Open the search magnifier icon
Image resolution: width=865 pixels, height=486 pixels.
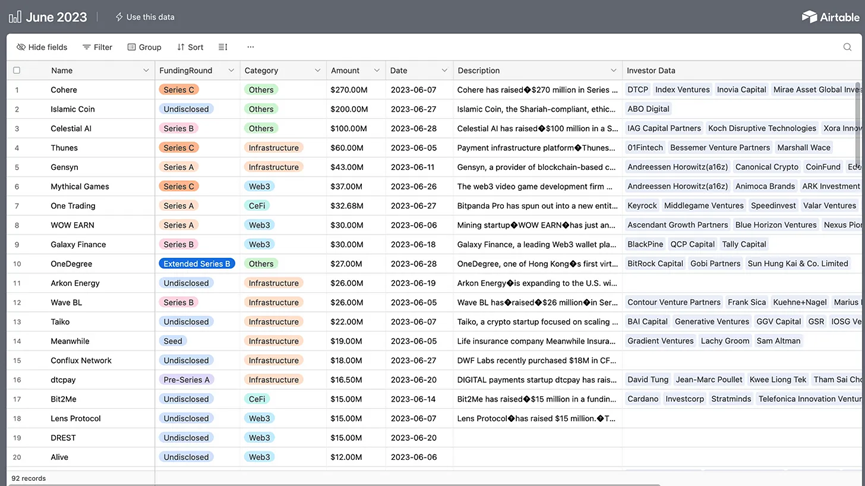pyautogui.click(x=847, y=47)
